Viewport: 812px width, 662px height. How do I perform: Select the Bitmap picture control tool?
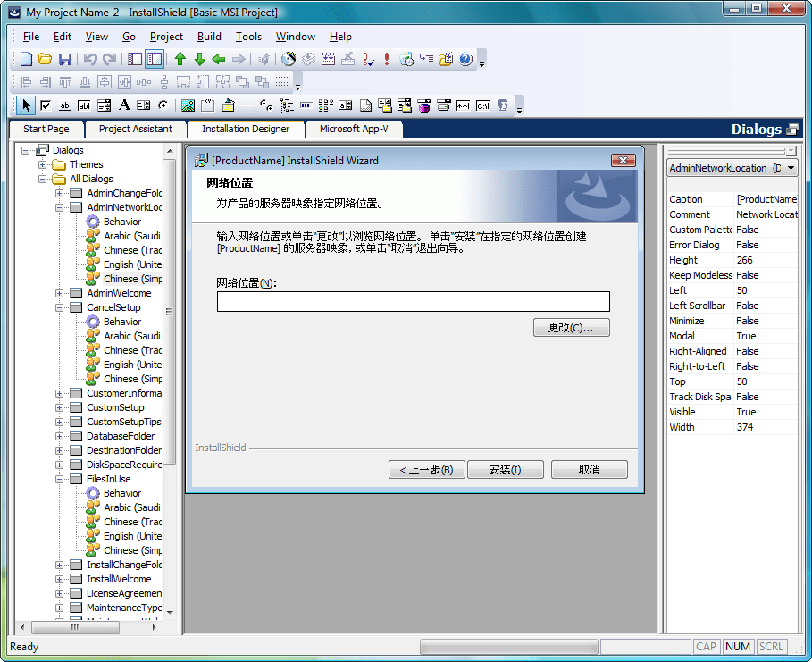[188, 105]
